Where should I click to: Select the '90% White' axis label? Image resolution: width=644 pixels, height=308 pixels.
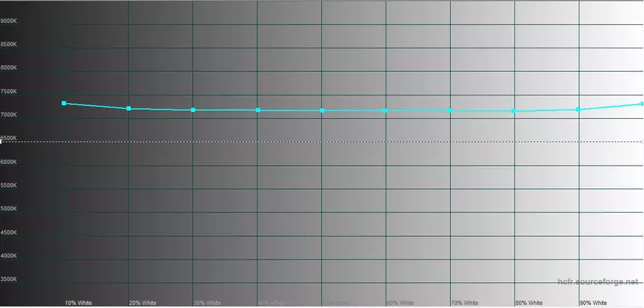click(592, 303)
